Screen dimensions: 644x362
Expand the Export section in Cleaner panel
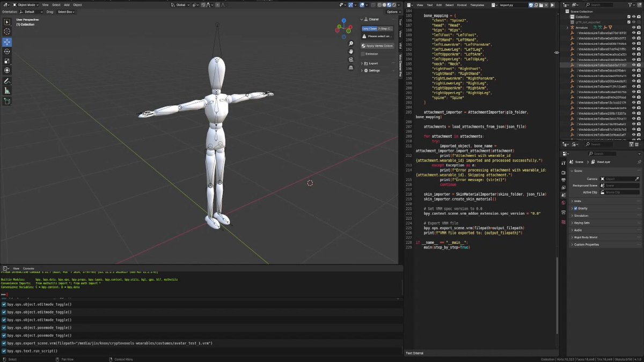coord(372,63)
